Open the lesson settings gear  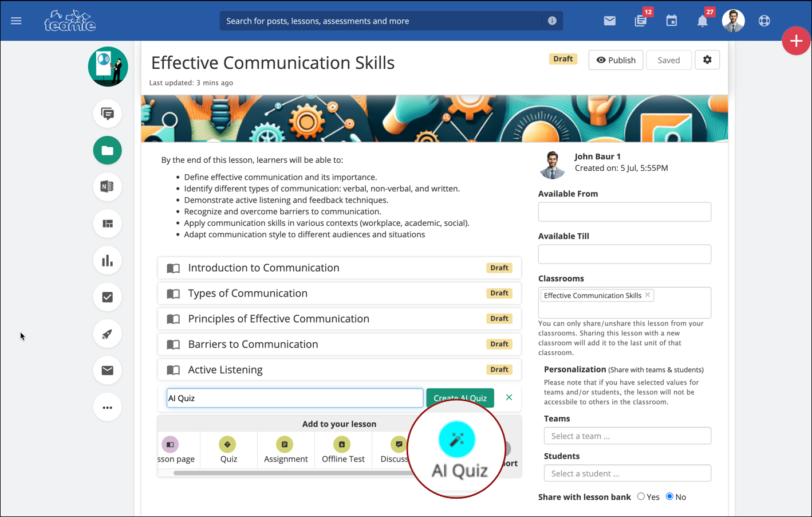tap(707, 60)
